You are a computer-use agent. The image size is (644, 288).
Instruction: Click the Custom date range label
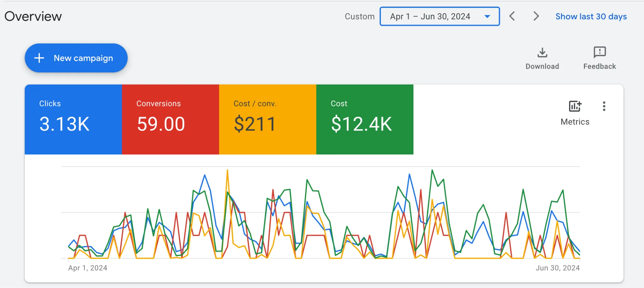tap(360, 16)
